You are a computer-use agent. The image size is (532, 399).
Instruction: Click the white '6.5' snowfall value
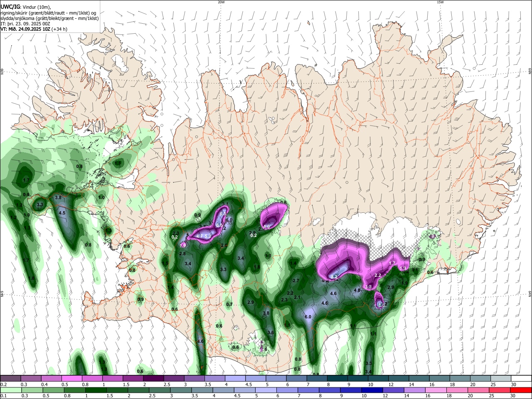pyautogui.click(x=219, y=225)
